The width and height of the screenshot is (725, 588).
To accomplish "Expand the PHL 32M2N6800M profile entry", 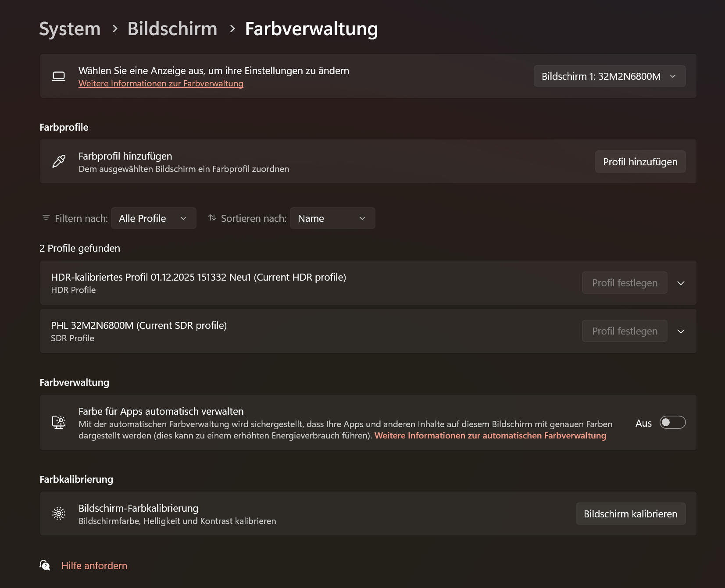I will pos(681,331).
